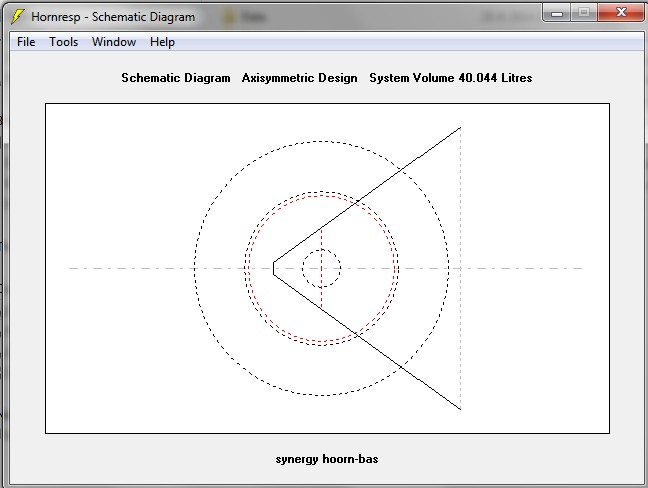Click the Hornresp lightning bolt icon
This screenshot has width=648, height=488.
[x=17, y=16]
